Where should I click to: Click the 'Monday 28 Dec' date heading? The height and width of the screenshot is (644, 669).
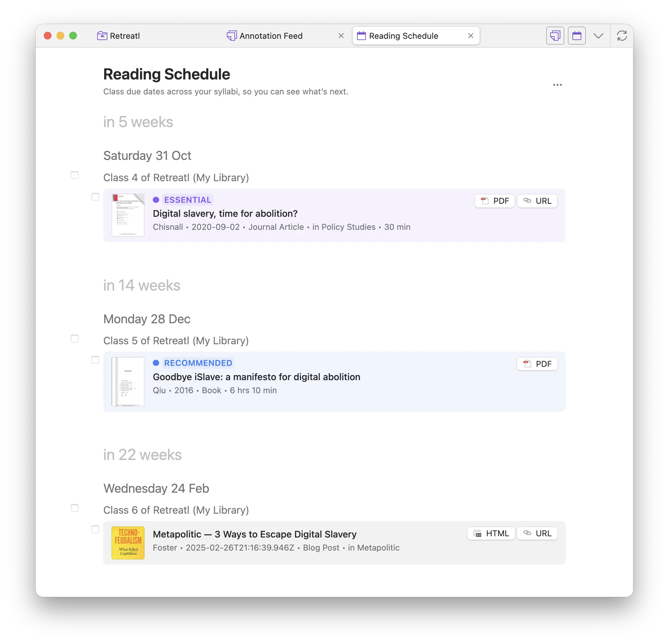point(147,319)
